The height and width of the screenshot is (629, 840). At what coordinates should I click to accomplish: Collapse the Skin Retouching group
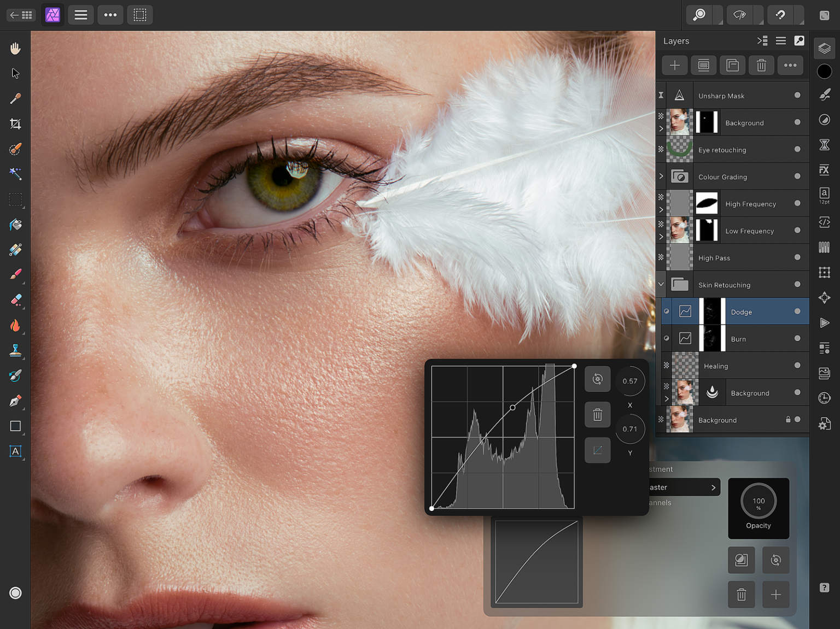click(661, 284)
